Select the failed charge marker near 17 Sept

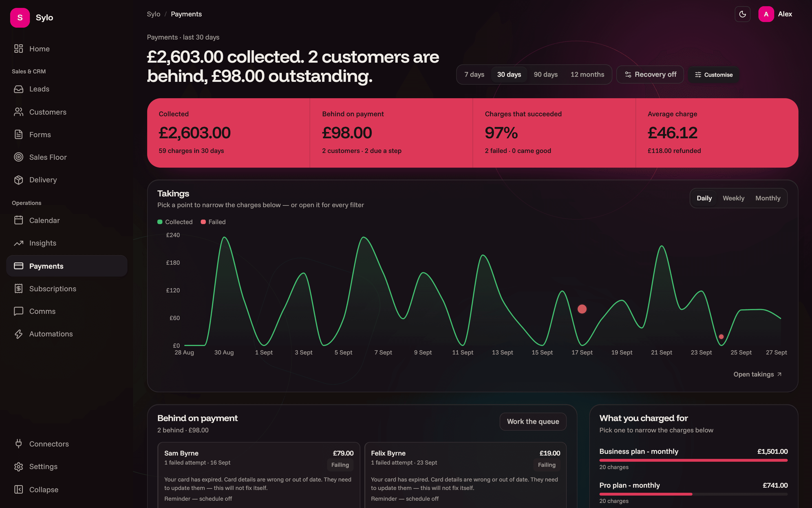(x=582, y=309)
